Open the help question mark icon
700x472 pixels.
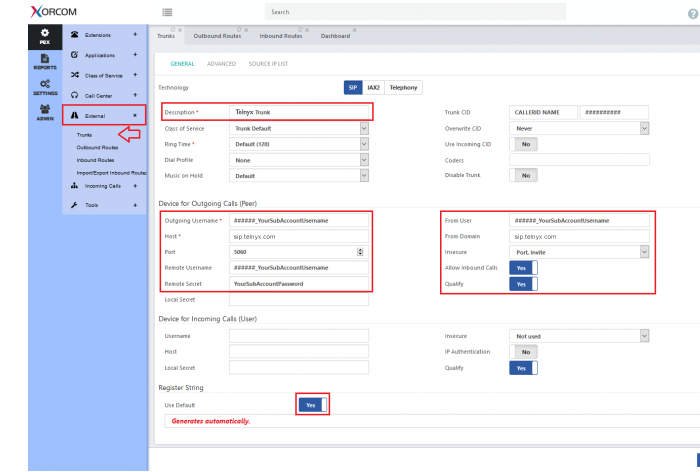click(693, 14)
